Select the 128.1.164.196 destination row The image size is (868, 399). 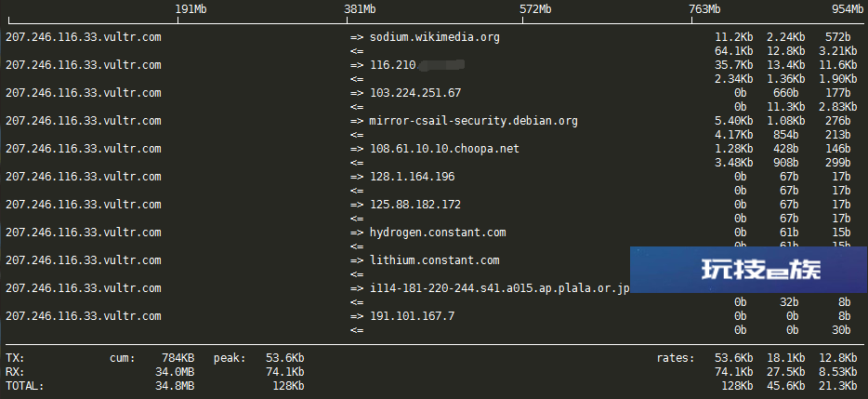tap(413, 177)
